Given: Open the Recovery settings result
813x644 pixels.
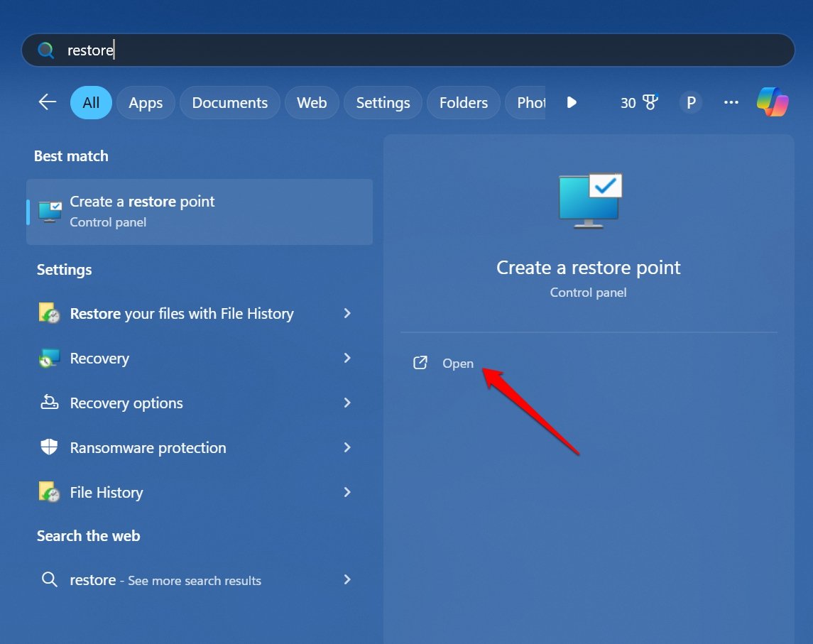Looking at the screenshot, I should point(200,359).
